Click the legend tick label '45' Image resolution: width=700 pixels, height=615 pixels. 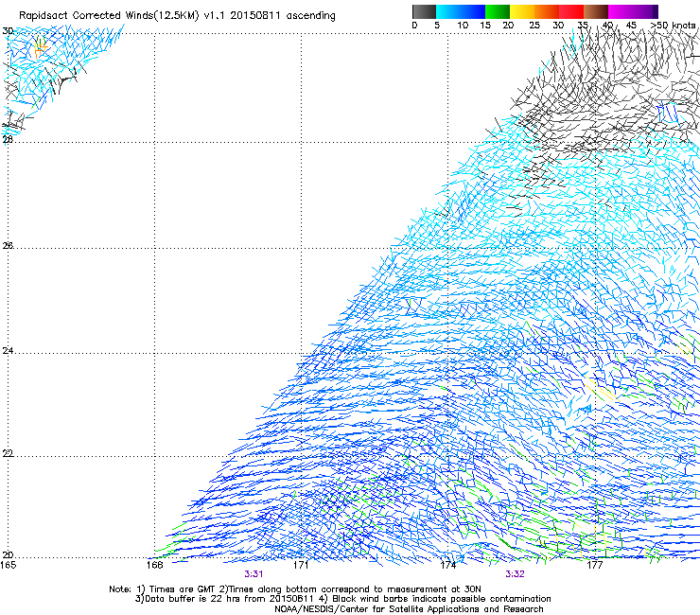(x=631, y=25)
